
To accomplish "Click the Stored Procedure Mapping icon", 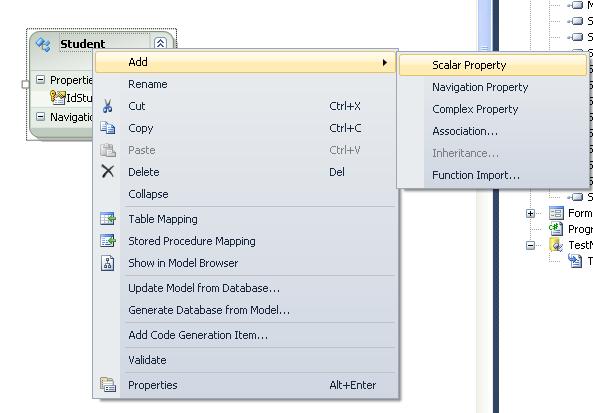I will click(108, 241).
